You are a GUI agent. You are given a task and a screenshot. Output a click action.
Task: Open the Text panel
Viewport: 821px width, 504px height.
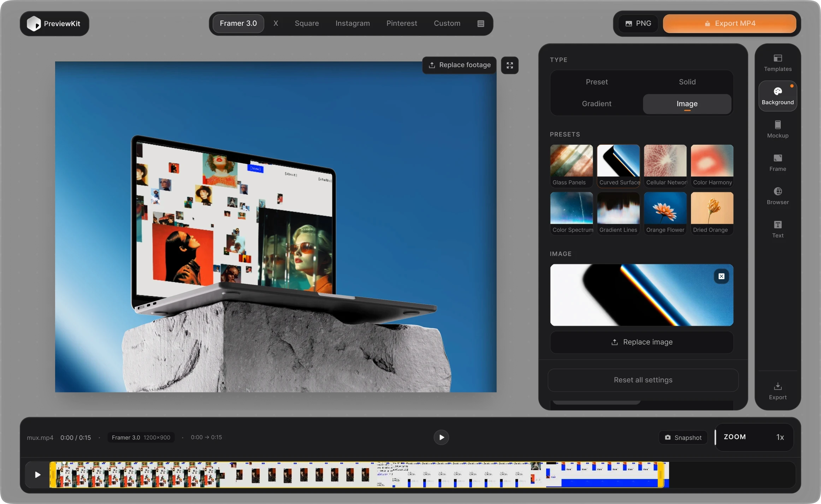778,229
